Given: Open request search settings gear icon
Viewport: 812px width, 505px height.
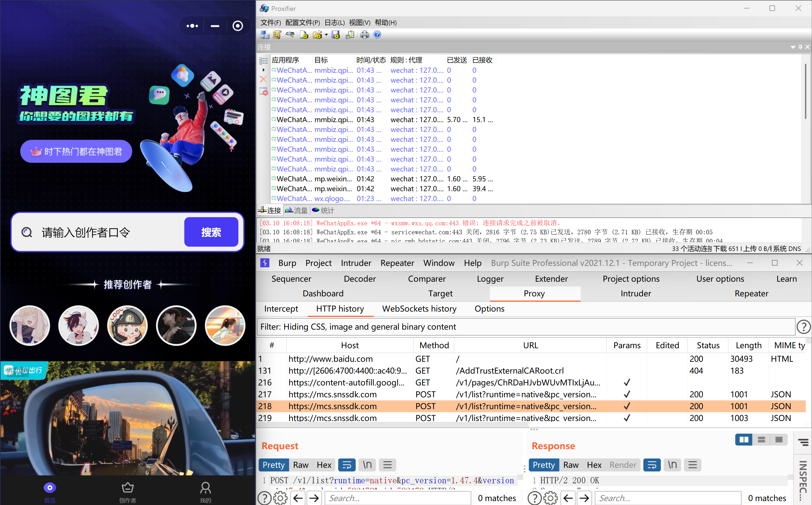Looking at the screenshot, I should 280,498.
